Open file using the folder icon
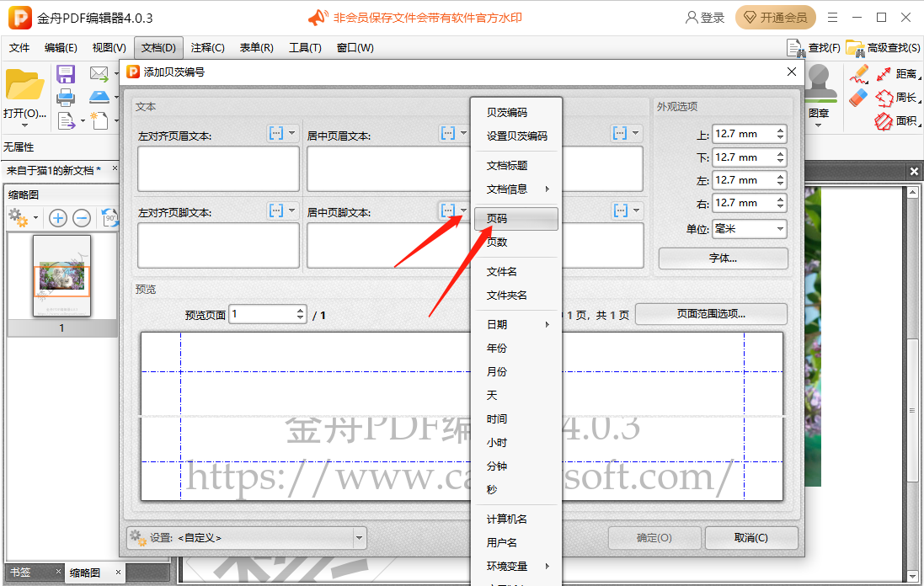Image resolution: width=924 pixels, height=586 pixels. [x=24, y=85]
